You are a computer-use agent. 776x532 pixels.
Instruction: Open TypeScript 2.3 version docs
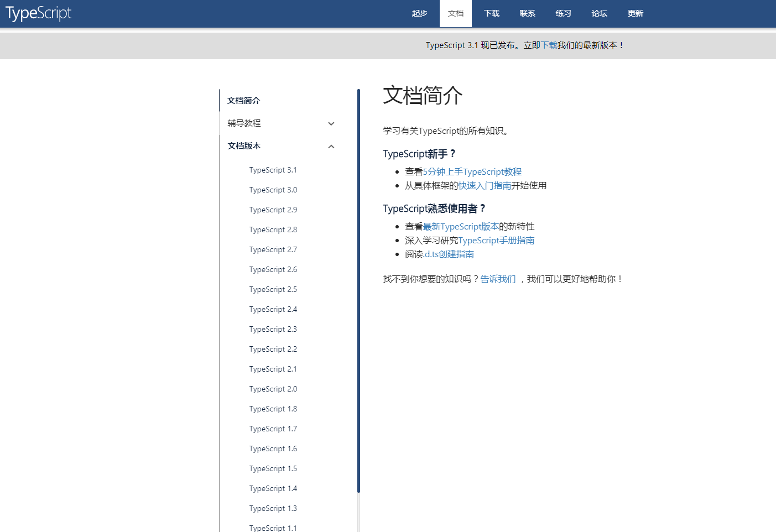pos(273,329)
